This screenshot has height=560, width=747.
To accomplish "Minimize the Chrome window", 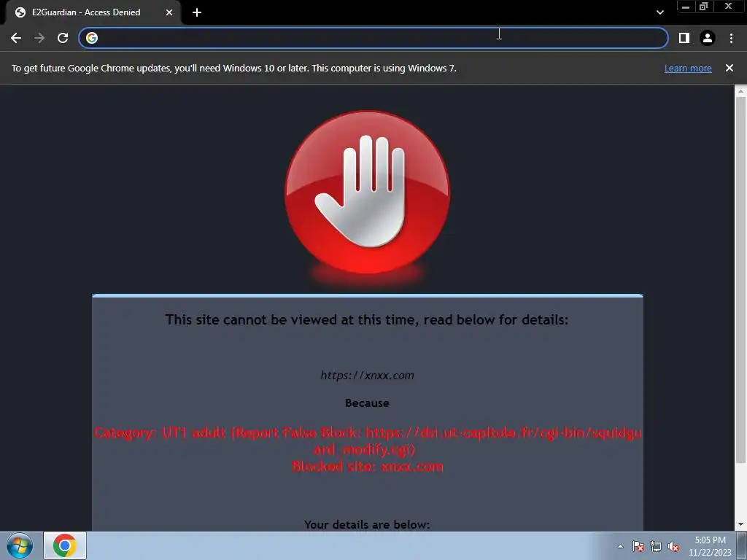I will click(x=686, y=6).
